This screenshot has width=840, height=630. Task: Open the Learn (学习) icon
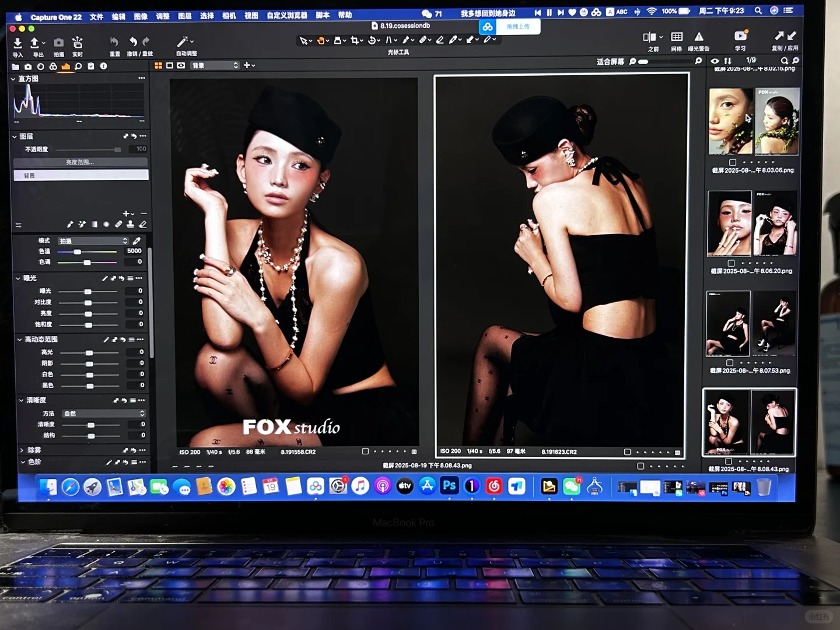(740, 36)
